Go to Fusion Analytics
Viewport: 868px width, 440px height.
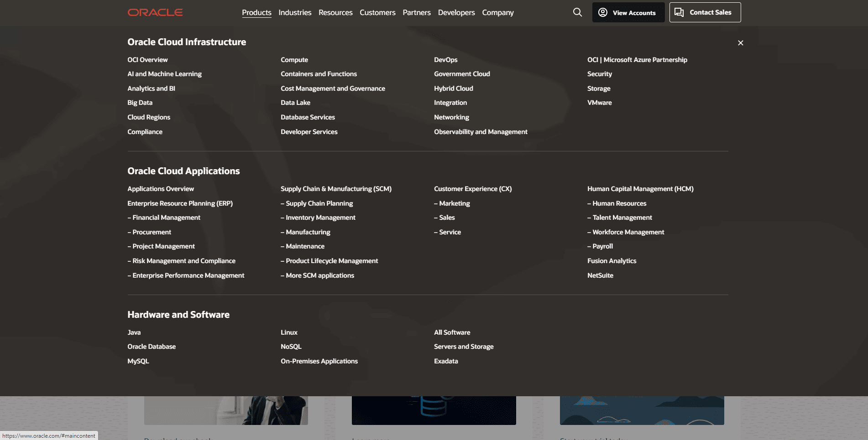tap(612, 261)
